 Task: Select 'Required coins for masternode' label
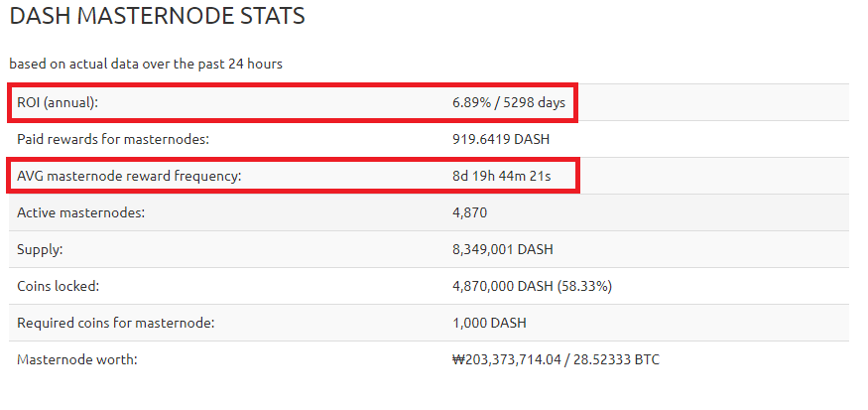click(116, 323)
